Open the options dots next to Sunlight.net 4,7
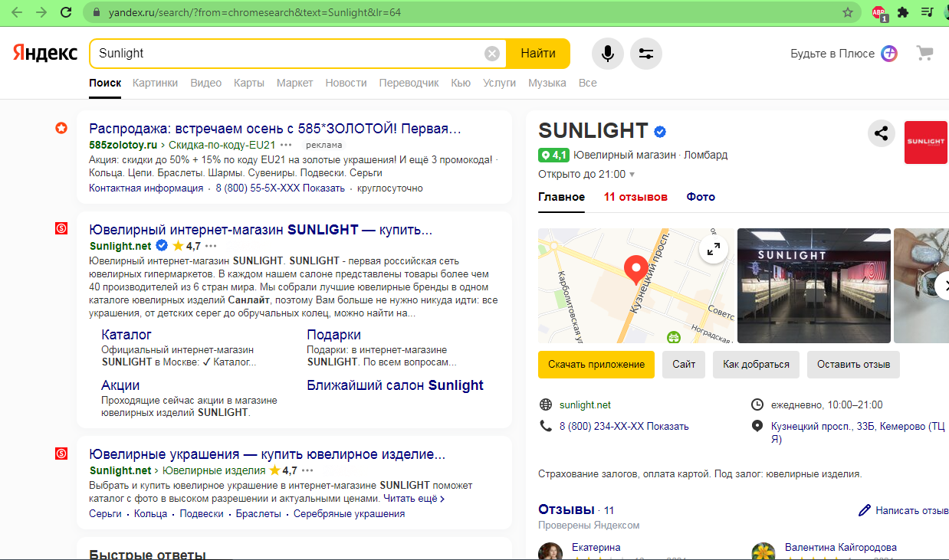949x560 pixels. click(x=211, y=246)
